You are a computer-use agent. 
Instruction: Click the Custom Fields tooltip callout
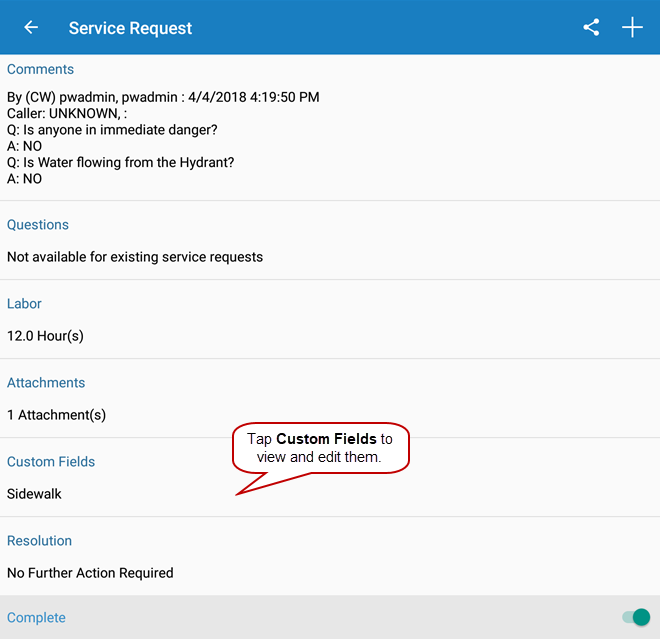pyautogui.click(x=320, y=448)
